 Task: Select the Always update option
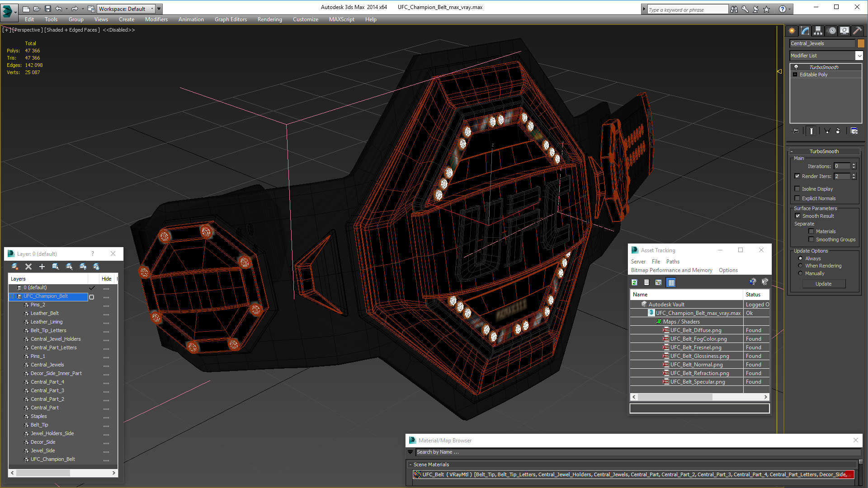(x=801, y=258)
